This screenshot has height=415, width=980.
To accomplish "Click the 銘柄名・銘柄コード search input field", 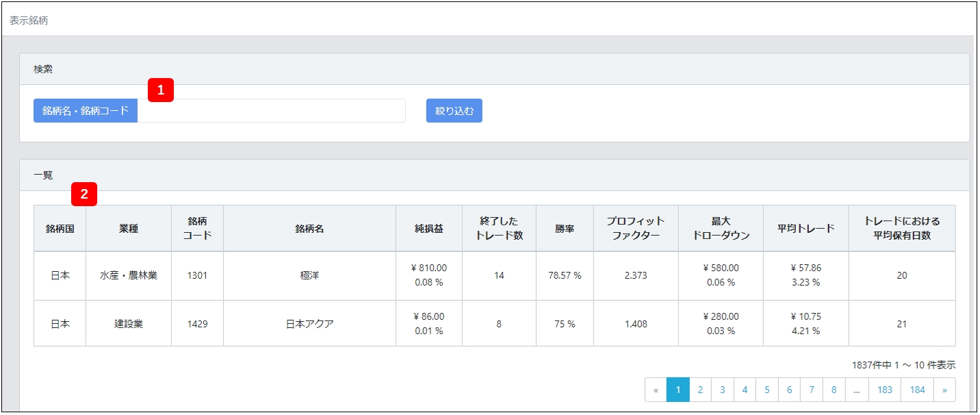I will coord(271,111).
